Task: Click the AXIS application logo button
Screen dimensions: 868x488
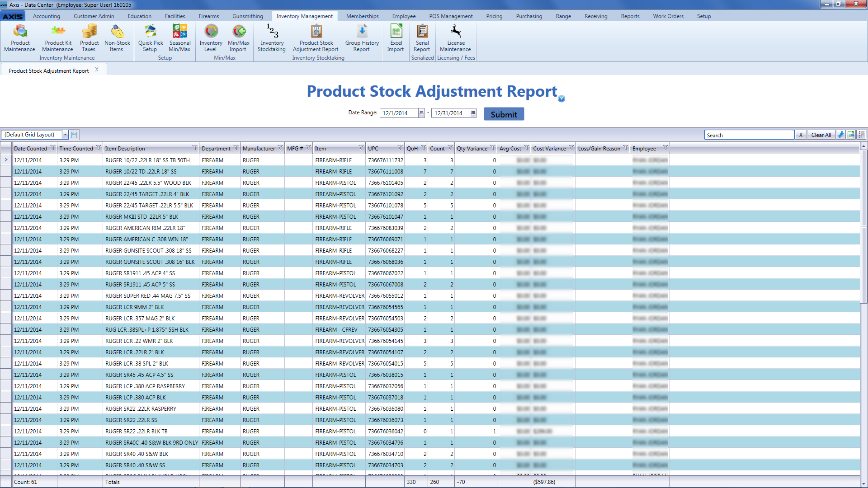Action: [x=13, y=16]
